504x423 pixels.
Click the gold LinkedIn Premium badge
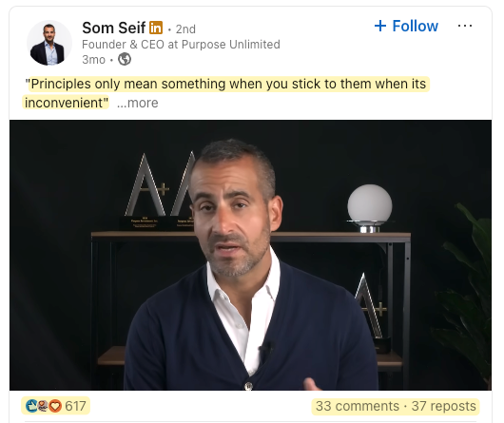coord(156,28)
